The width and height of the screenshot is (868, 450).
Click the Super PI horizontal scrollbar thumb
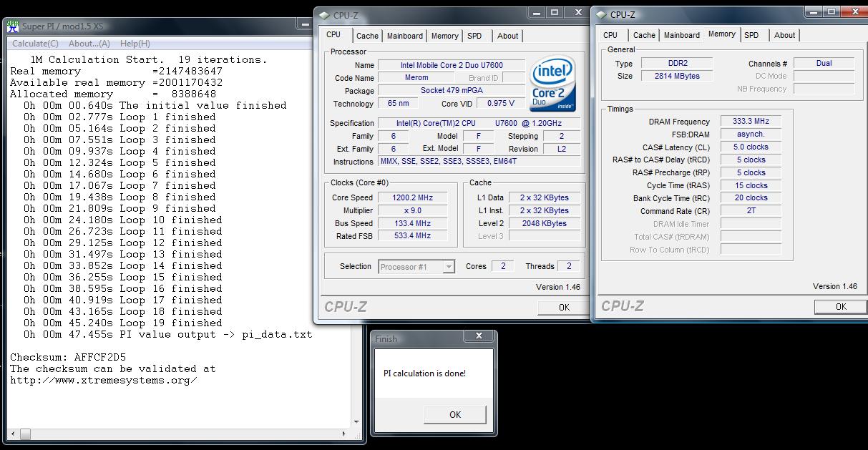pos(25,434)
